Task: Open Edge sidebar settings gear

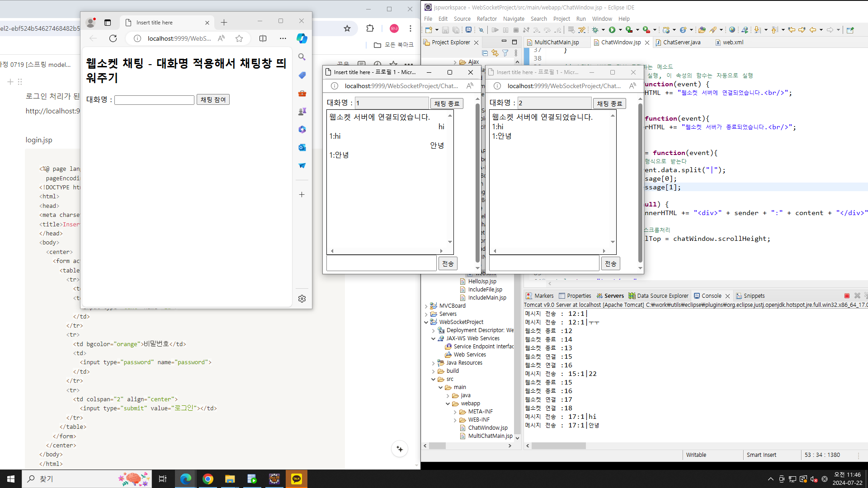Action: coord(302,299)
